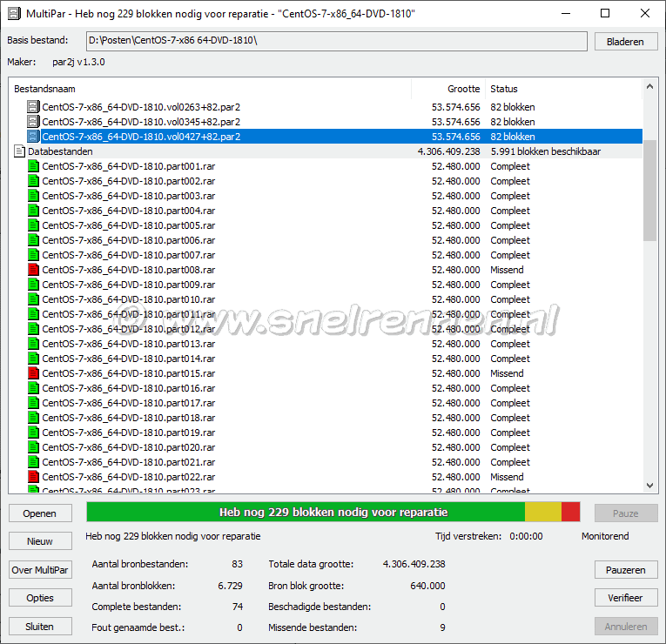Click the scroll down arrow of file list
The width and height of the screenshot is (666, 644).
click(649, 486)
